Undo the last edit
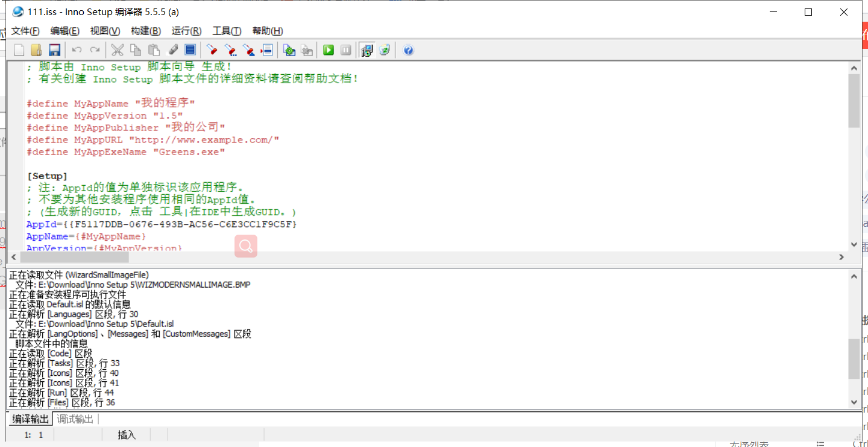Image resolution: width=868 pixels, height=447 pixels. (x=77, y=50)
